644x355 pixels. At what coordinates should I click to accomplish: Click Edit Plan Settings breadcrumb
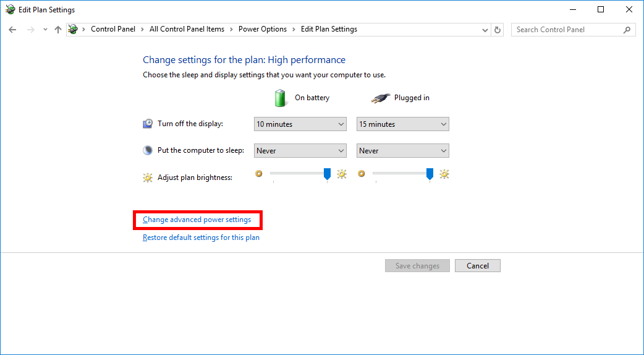329,29
